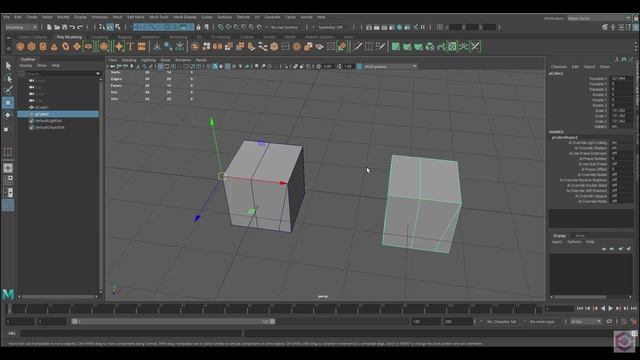Select by component type mode icon

[x=118, y=27]
